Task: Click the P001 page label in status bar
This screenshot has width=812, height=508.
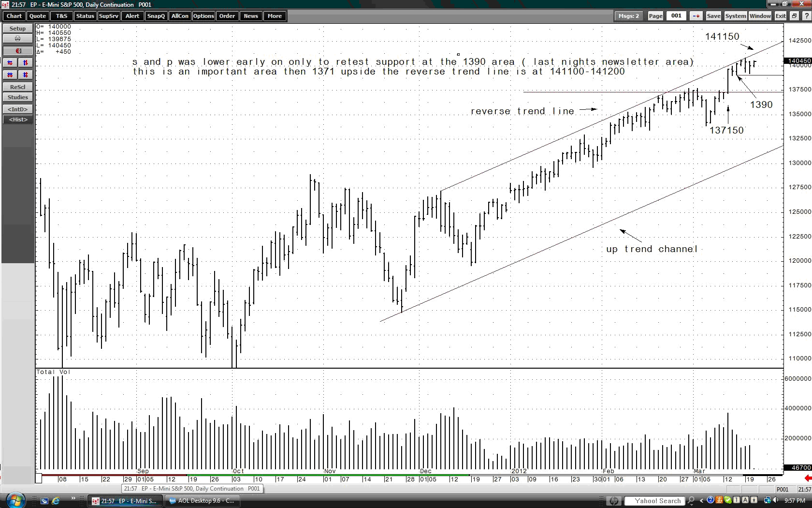Action: (783, 489)
